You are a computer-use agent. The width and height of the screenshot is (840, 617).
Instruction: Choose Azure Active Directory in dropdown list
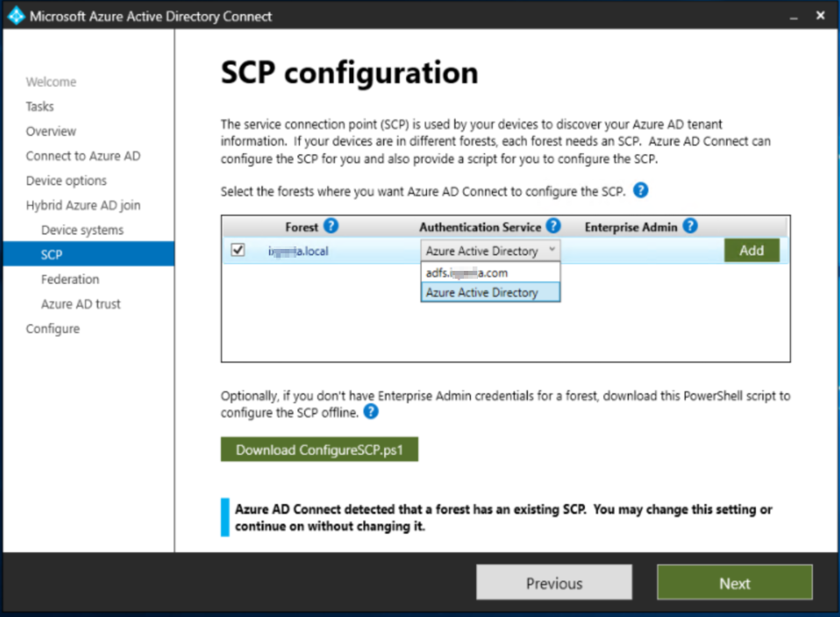coord(490,293)
